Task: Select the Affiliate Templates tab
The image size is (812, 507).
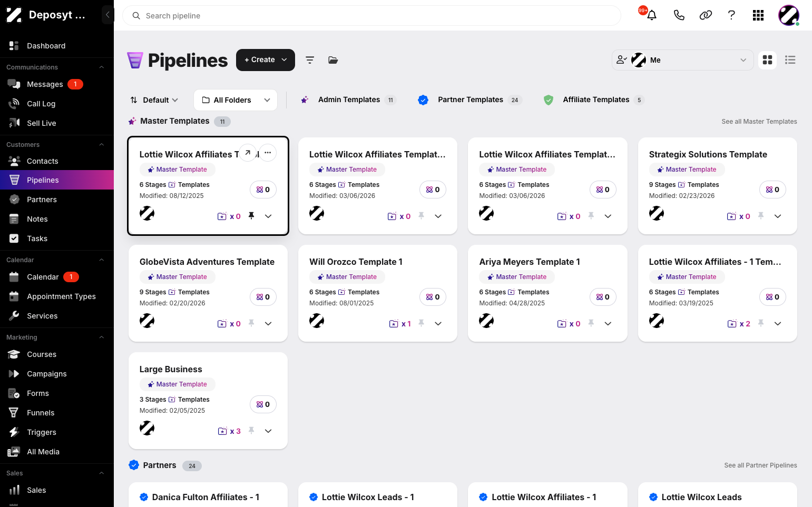Action: (593, 100)
